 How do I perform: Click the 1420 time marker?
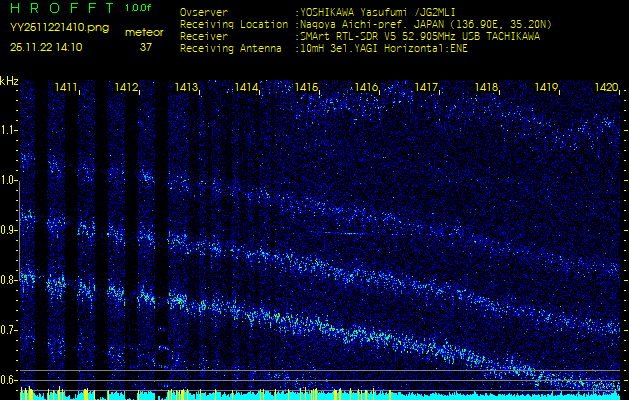pyautogui.click(x=606, y=88)
